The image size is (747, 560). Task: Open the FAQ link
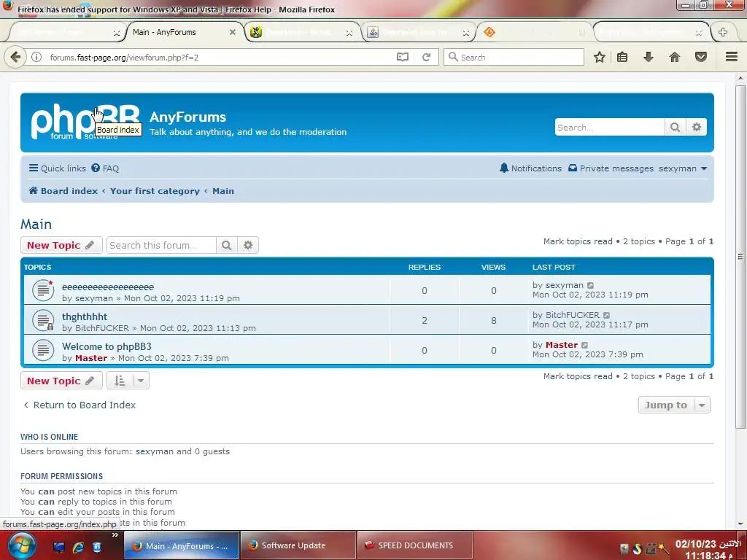coord(105,168)
